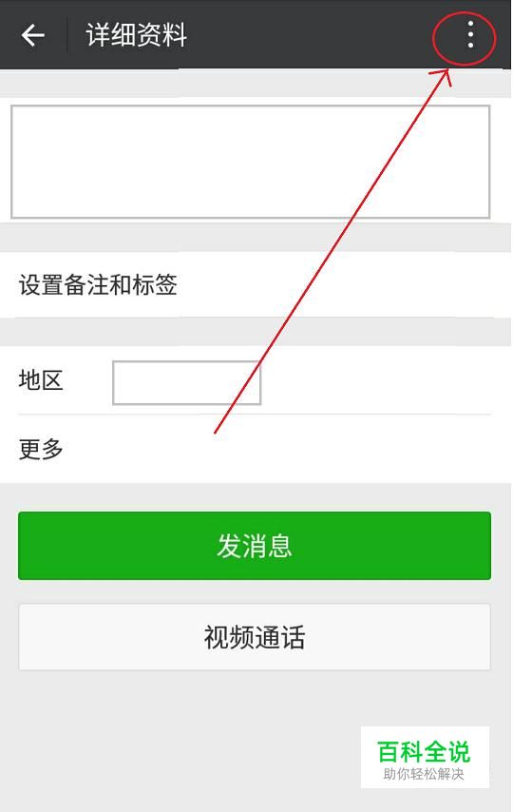
Task: Click the 详细资料 page title
Action: point(136,34)
